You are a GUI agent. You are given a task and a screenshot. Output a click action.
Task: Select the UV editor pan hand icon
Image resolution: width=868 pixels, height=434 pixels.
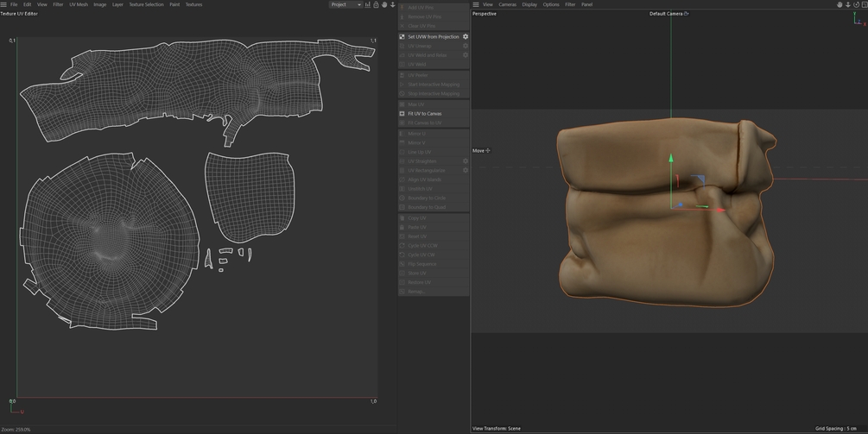384,4
